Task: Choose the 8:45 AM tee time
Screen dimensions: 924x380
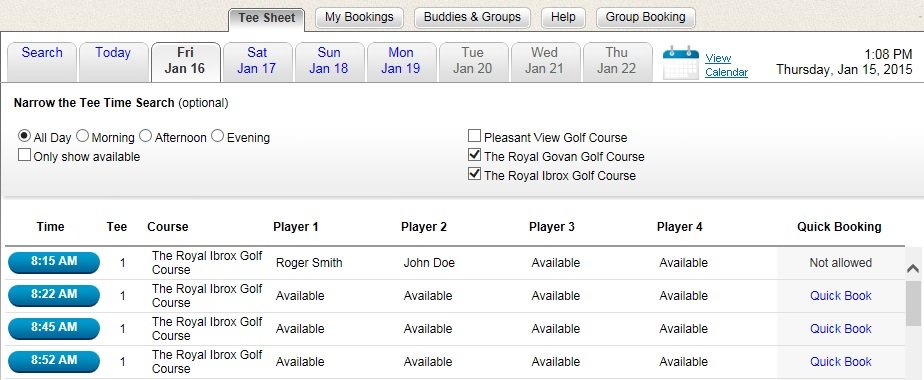Action: point(54,329)
